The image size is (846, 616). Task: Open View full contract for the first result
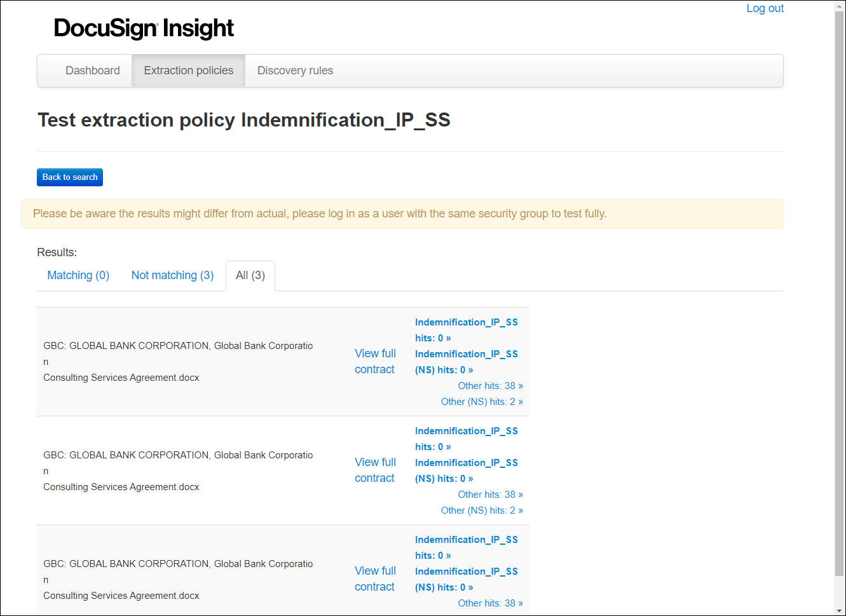375,361
